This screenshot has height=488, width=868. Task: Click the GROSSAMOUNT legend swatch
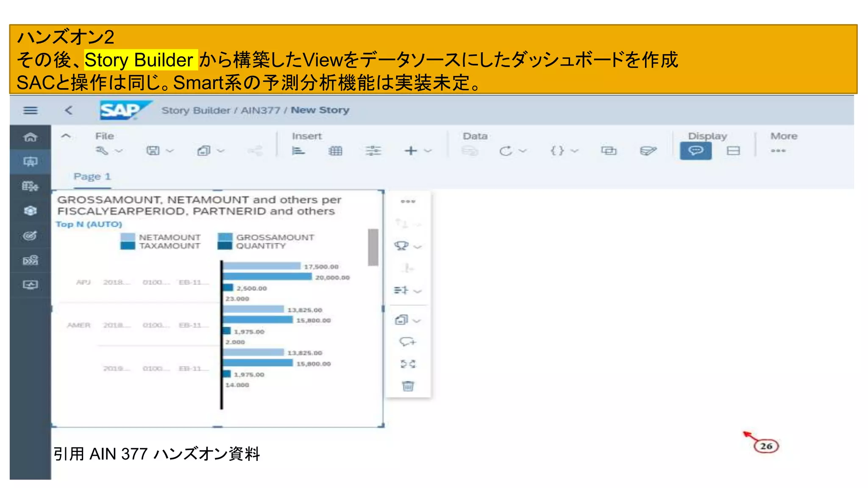(225, 237)
